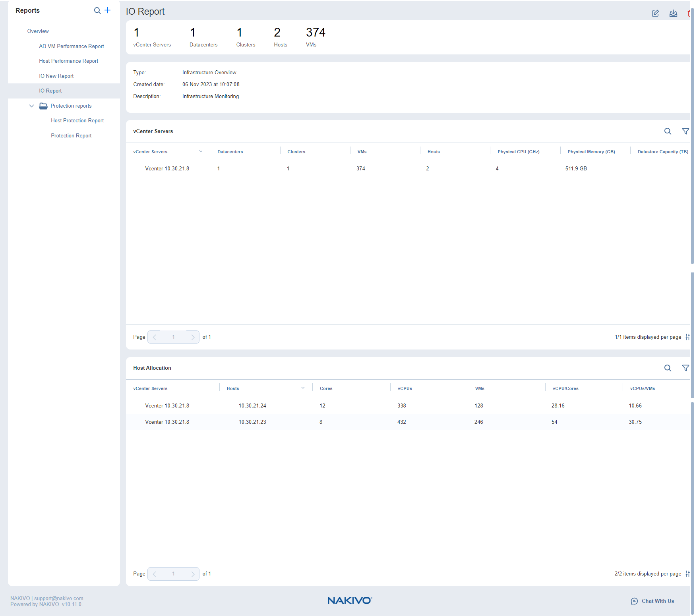Open AD VM Performance Report
Image resolution: width=695 pixels, height=616 pixels.
point(71,46)
